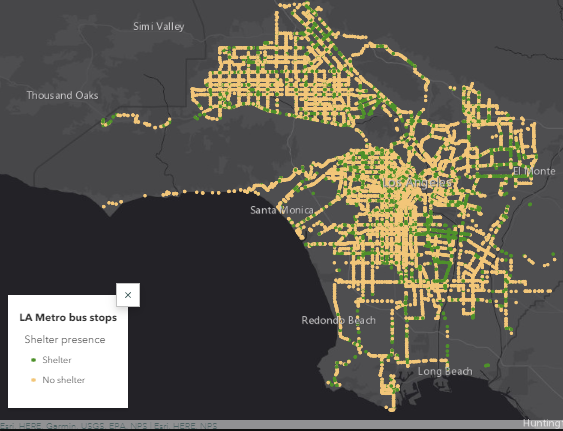The image size is (563, 431).
Task: Click the isolated green stop east of Long Beach
Action: (x=487, y=365)
